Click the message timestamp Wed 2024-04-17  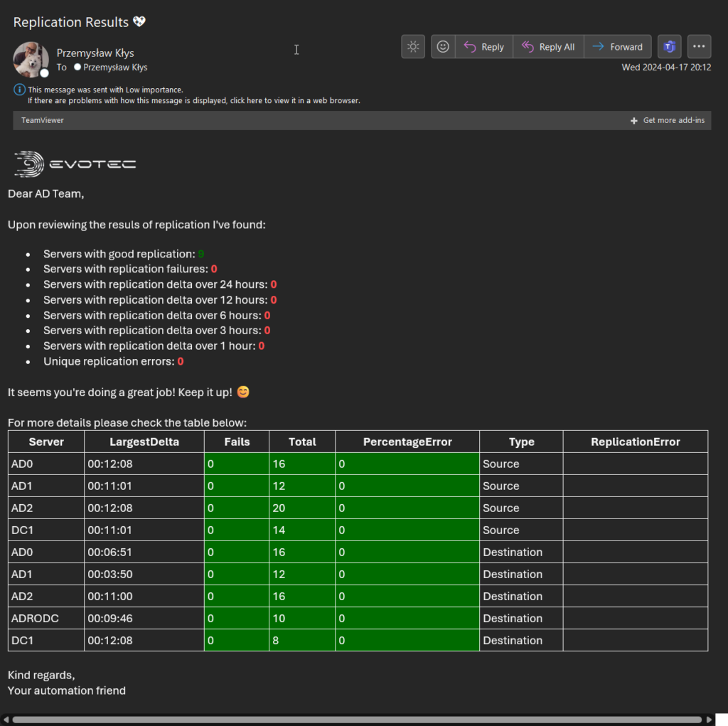click(x=666, y=68)
